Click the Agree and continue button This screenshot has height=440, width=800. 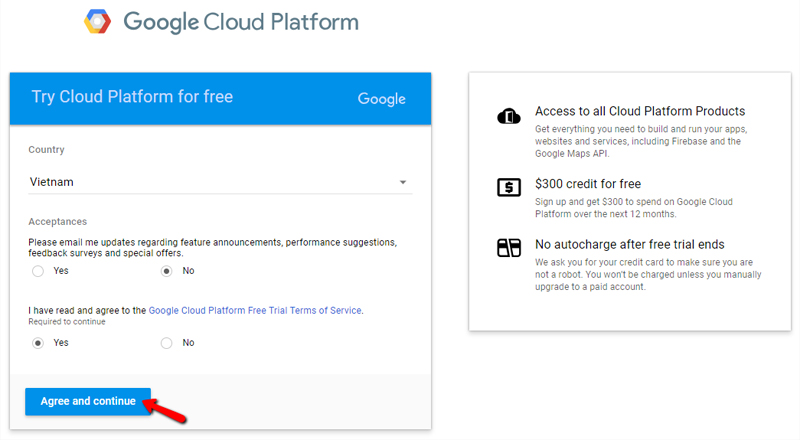tap(88, 401)
